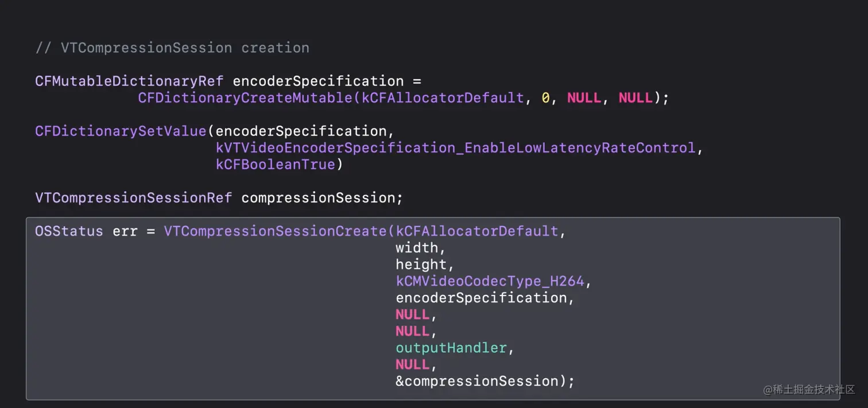868x408 pixels.
Task: Select the constant "kCMVideoCodecType_H264"
Action: tap(490, 281)
